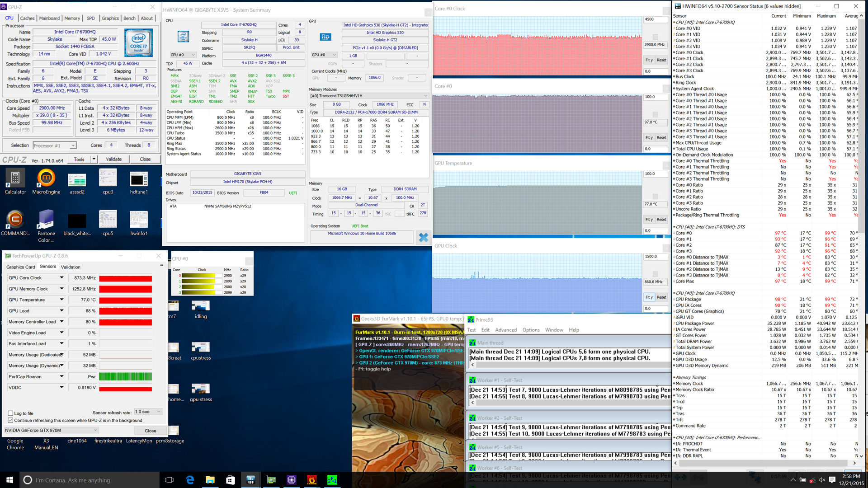Click the FurMark taskbar icon
Viewport: 868px width, 488px height.
(311, 480)
